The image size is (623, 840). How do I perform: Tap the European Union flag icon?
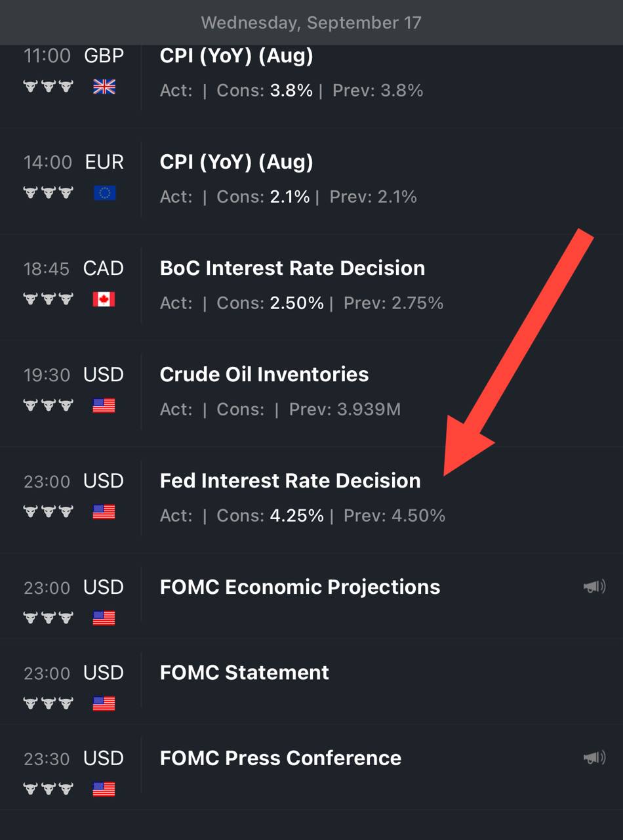[x=104, y=193]
